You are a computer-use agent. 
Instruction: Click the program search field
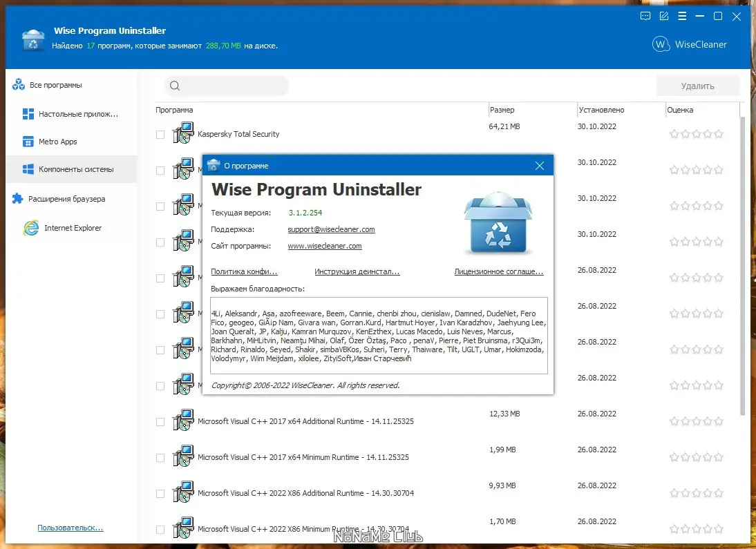(227, 86)
